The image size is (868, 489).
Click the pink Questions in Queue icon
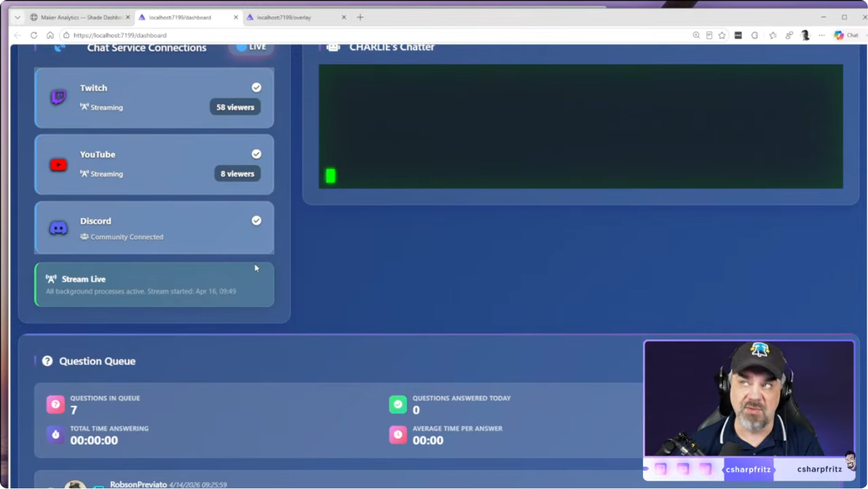pyautogui.click(x=55, y=404)
